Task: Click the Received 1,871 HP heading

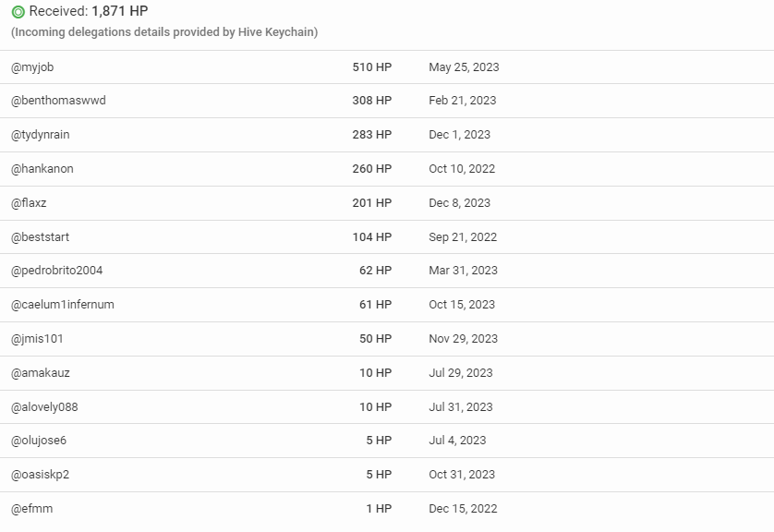Action: [89, 11]
